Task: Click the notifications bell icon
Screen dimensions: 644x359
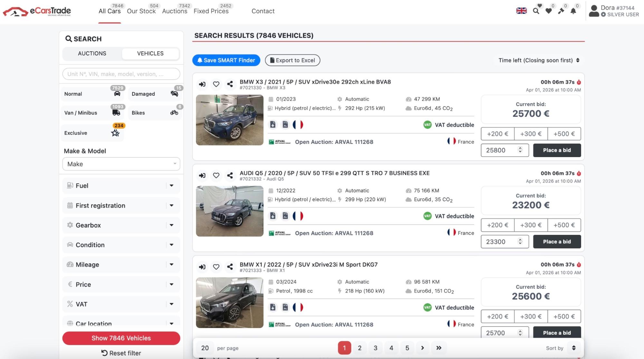Action: click(573, 11)
